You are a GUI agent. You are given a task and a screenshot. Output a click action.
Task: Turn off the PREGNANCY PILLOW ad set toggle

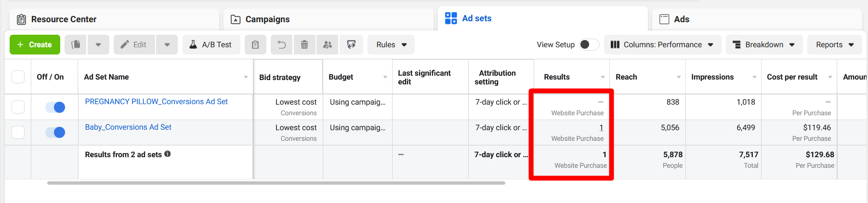55,107
